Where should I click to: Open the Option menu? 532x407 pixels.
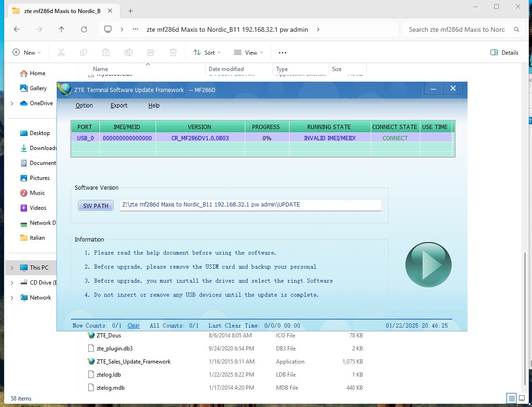tap(84, 106)
